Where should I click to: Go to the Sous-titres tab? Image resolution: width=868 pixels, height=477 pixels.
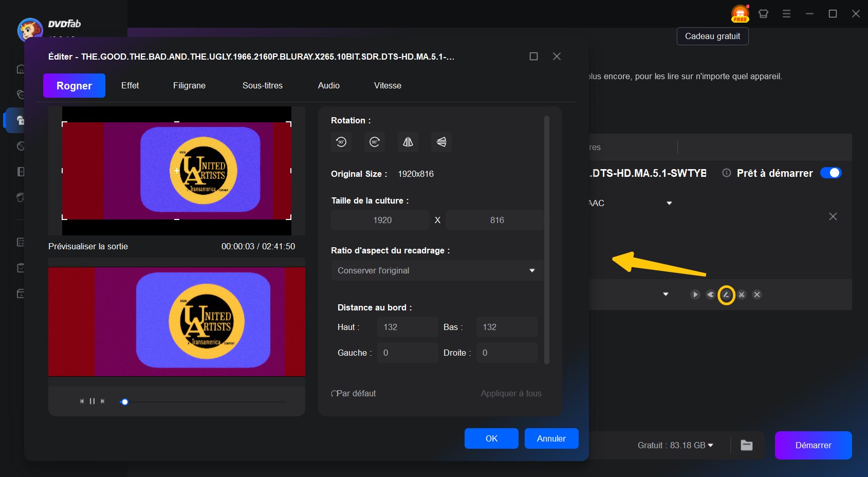[x=263, y=86]
